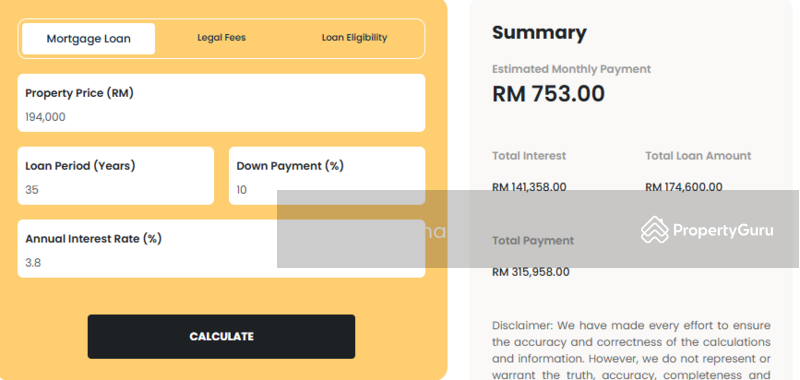Focus the Property Price (RM) field

coord(221,103)
